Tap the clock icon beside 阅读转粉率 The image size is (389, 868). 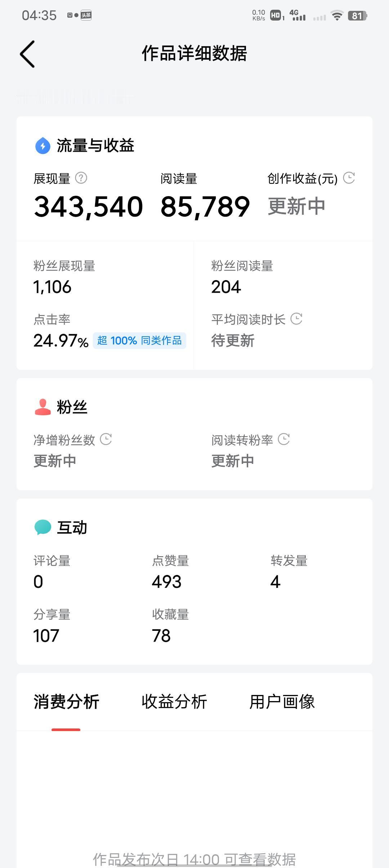[284, 439]
